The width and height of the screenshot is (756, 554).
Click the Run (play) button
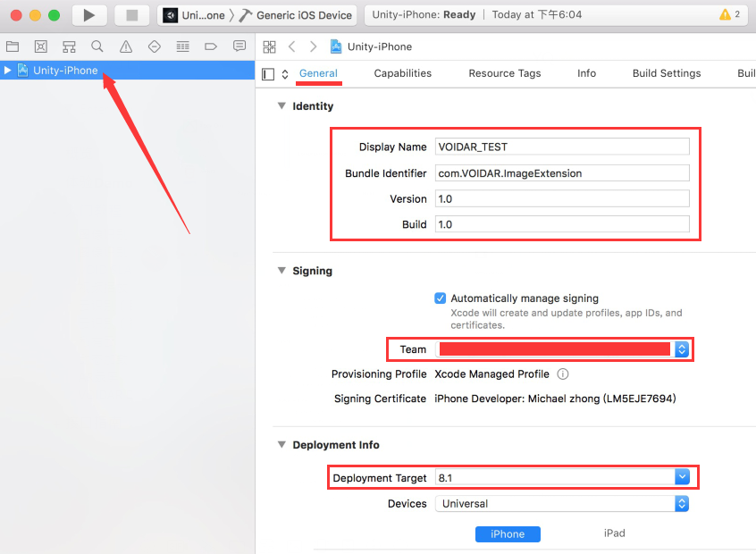click(x=88, y=15)
